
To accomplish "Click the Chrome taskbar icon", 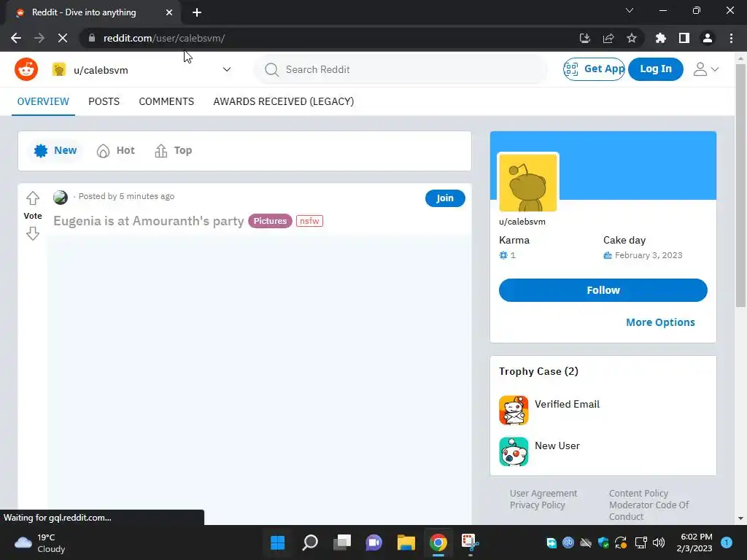I will 438,542.
